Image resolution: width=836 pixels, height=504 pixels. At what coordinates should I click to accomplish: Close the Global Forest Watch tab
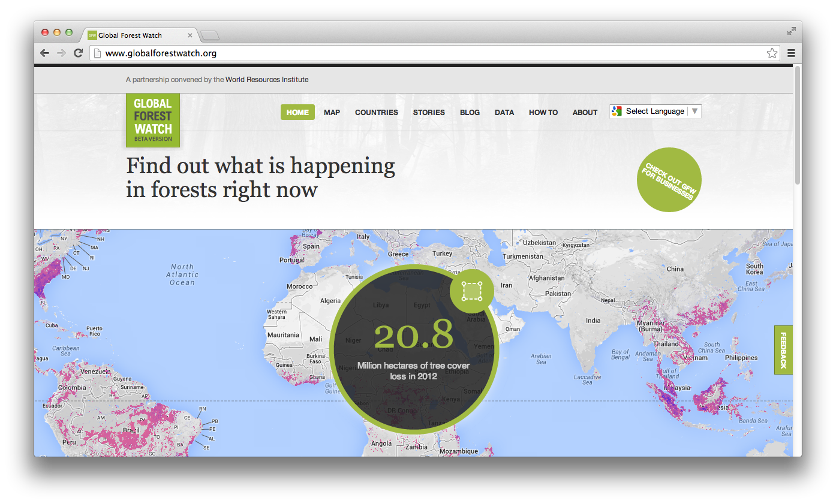190,35
